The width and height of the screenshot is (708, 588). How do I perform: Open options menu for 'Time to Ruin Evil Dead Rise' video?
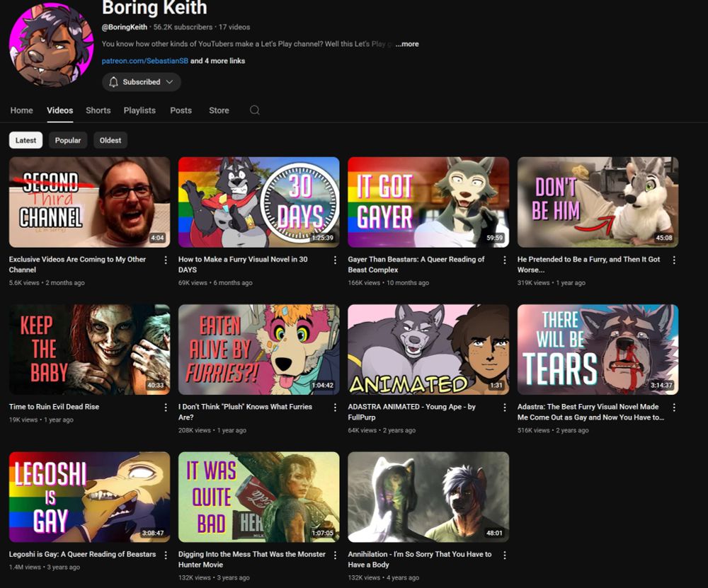coord(166,408)
